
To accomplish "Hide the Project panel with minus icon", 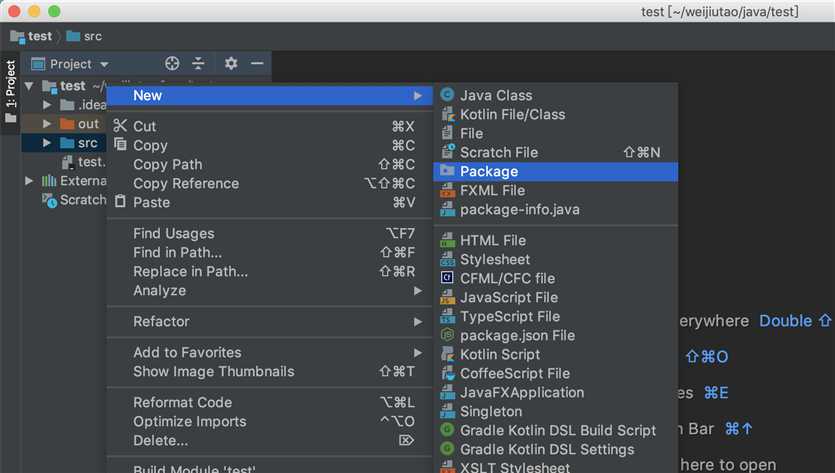I will pos(257,63).
